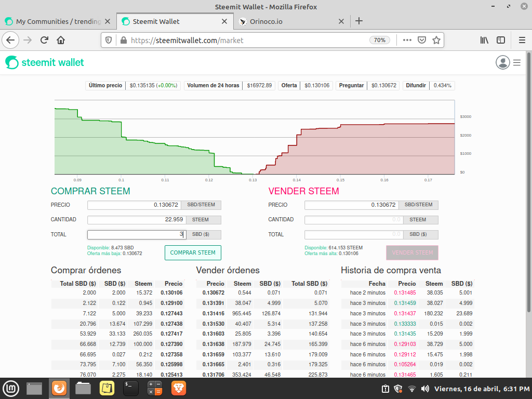Select sell order row priced 0.131391

(x=262, y=303)
